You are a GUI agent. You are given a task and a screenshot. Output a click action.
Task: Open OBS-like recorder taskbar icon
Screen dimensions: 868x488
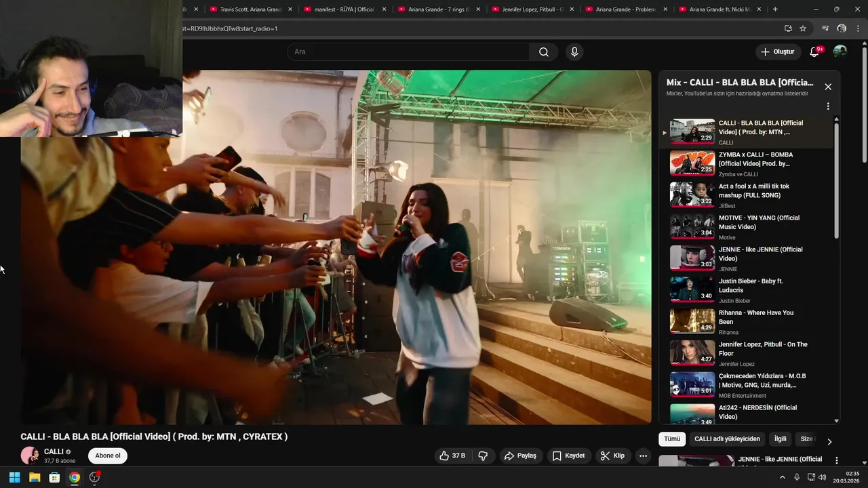pos(95,477)
